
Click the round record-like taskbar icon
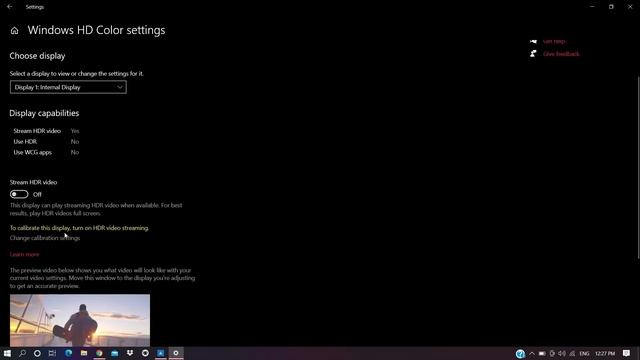(x=145, y=353)
